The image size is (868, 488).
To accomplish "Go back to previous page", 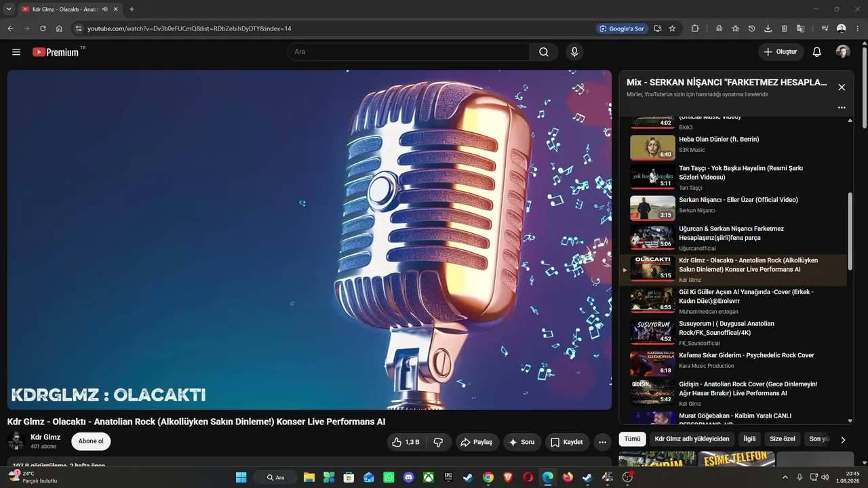I will [x=10, y=28].
